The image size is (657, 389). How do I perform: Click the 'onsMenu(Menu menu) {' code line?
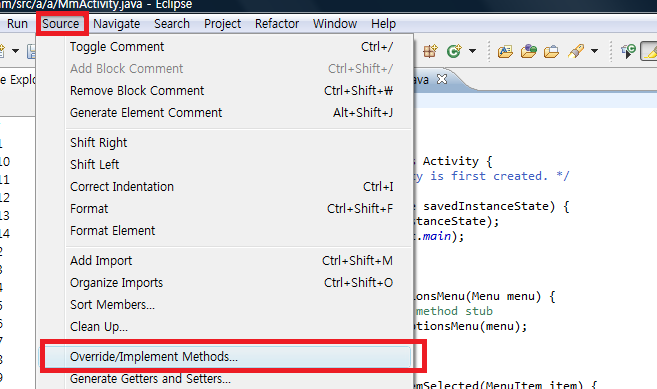(x=485, y=296)
